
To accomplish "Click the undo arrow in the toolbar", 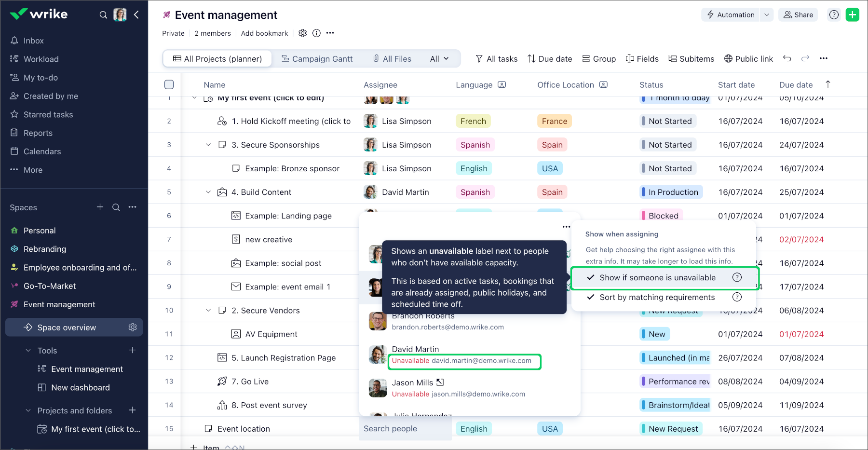I will tap(787, 58).
